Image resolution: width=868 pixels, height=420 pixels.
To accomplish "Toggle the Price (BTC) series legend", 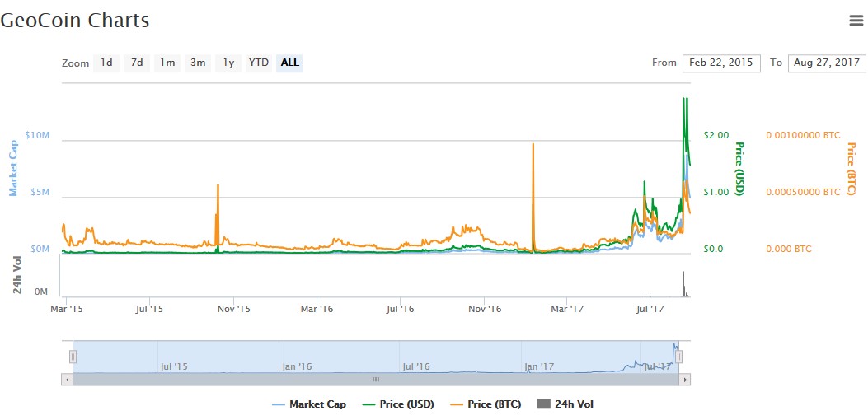I will 486,404.
